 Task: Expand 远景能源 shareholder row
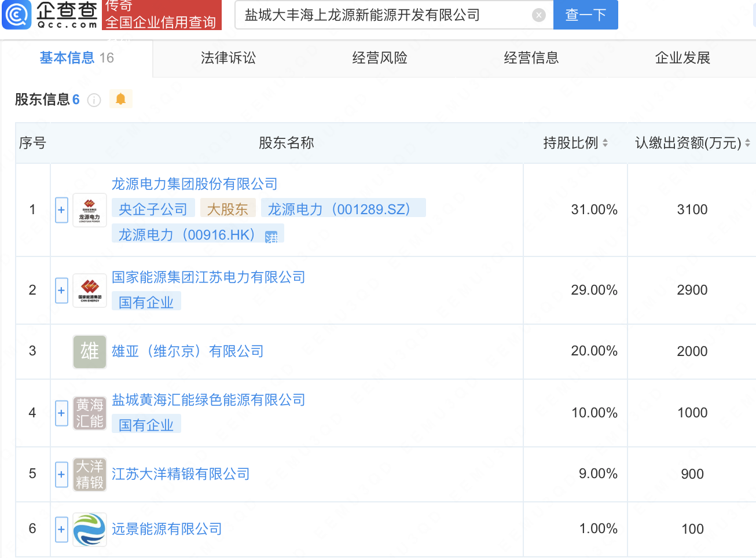tap(61, 529)
